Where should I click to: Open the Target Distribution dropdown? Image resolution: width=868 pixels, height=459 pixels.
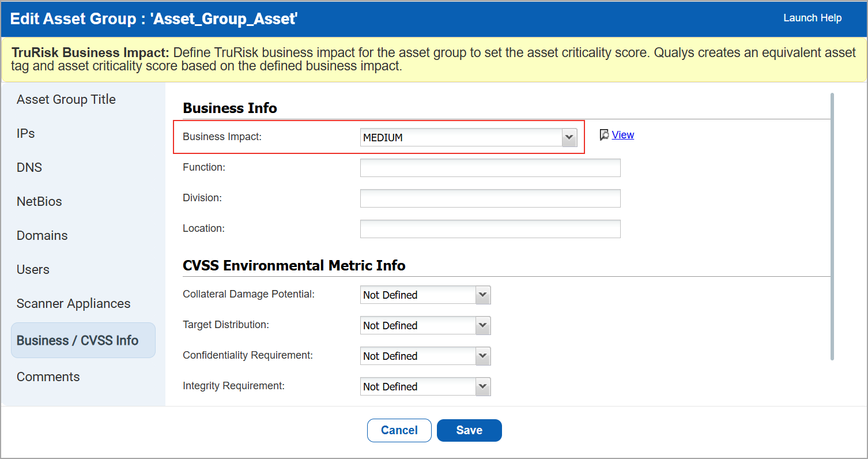(482, 325)
